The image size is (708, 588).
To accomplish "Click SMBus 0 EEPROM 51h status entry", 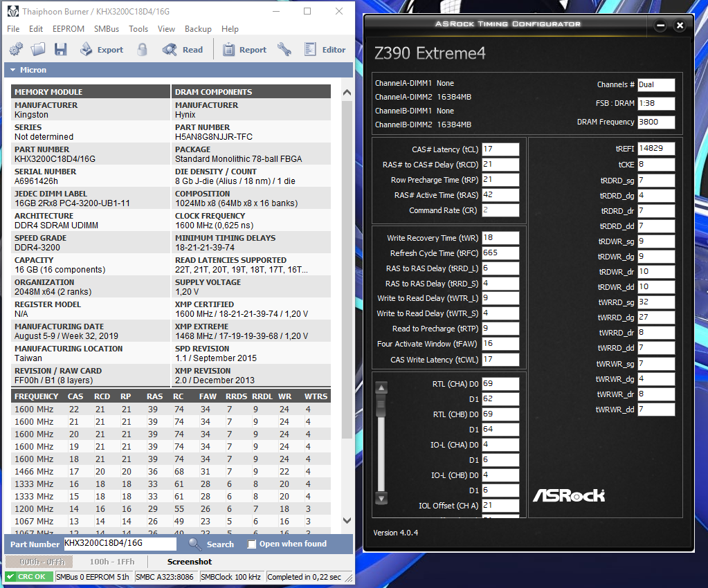I will tap(93, 577).
